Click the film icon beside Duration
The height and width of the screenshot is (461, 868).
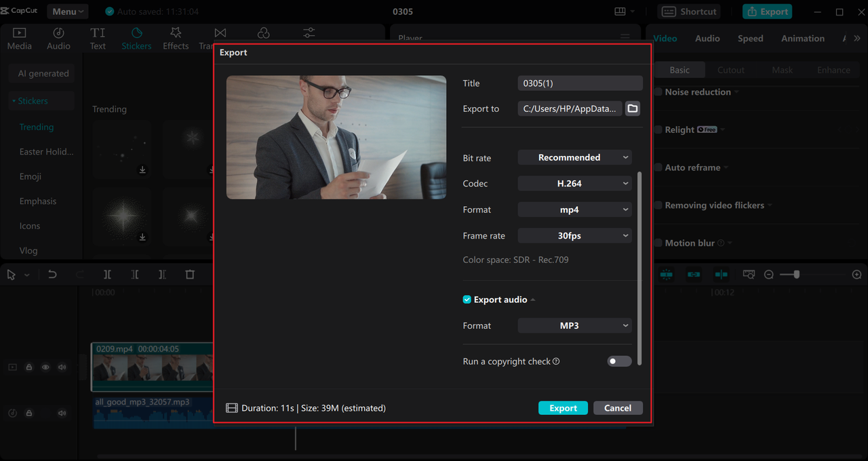[x=232, y=408]
